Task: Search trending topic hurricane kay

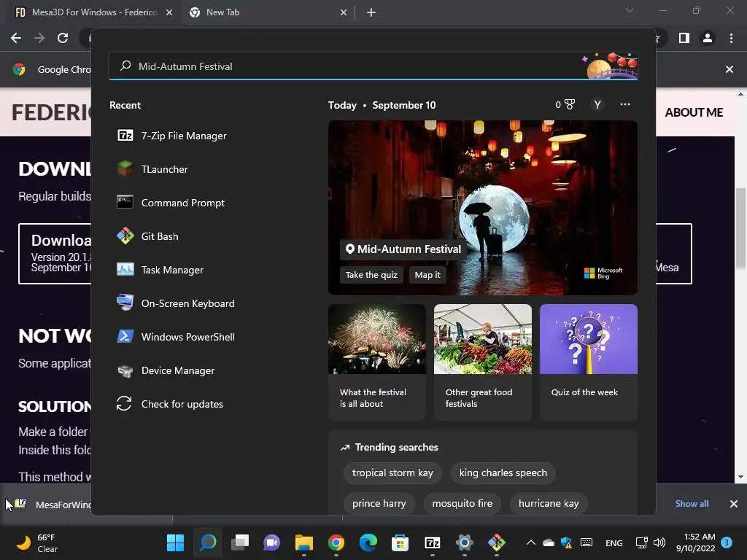Action: coord(549,503)
